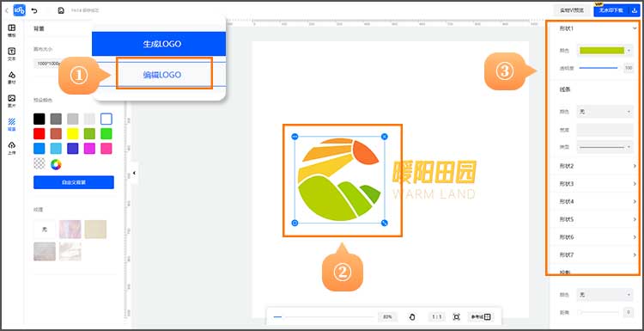Select the pink marble texture thumbnail
This screenshot has height=331, width=644.
pyautogui.click(x=70, y=230)
